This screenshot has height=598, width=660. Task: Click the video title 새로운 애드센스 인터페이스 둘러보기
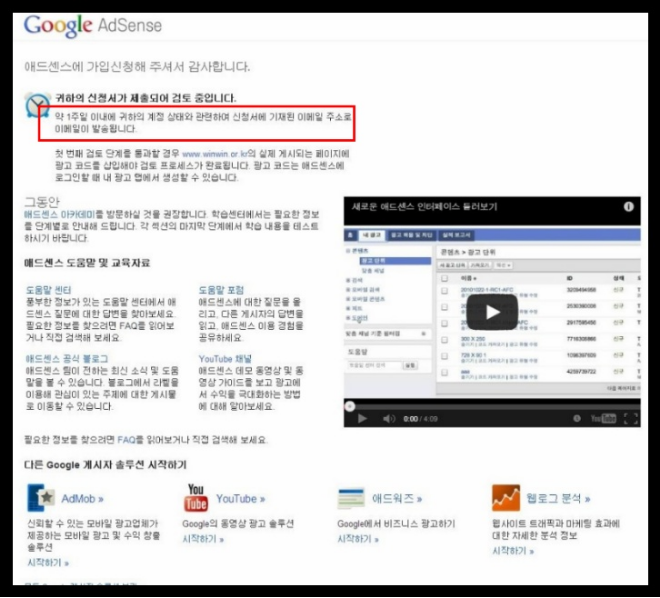(424, 207)
